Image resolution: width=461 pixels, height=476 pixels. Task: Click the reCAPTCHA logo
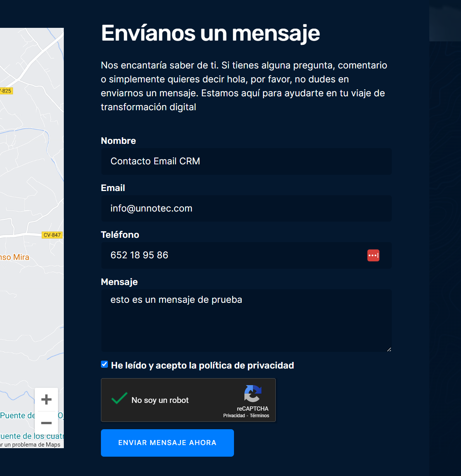click(253, 394)
